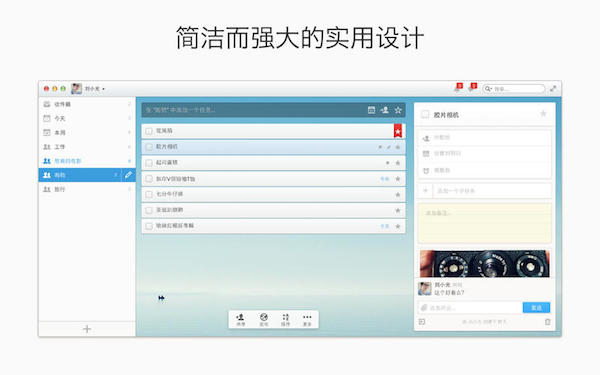Open the notifications bell with red badge

(458, 88)
